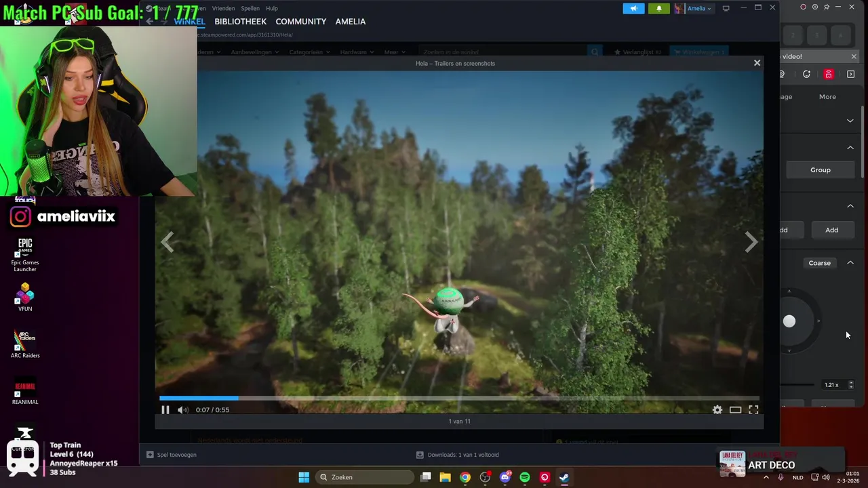This screenshot has height=488, width=868.
Task: Expand the Hardware store dropdown
Action: [x=356, y=52]
